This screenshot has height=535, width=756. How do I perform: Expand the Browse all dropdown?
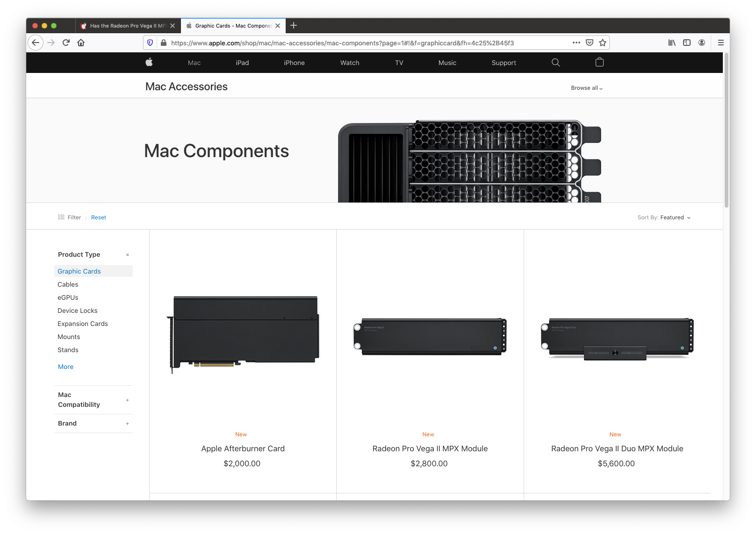[587, 88]
